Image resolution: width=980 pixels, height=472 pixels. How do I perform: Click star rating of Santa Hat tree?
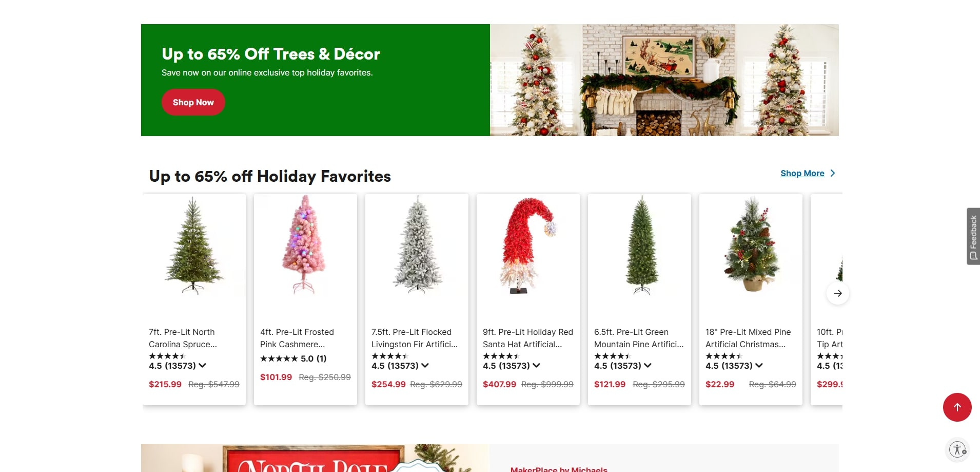point(501,356)
